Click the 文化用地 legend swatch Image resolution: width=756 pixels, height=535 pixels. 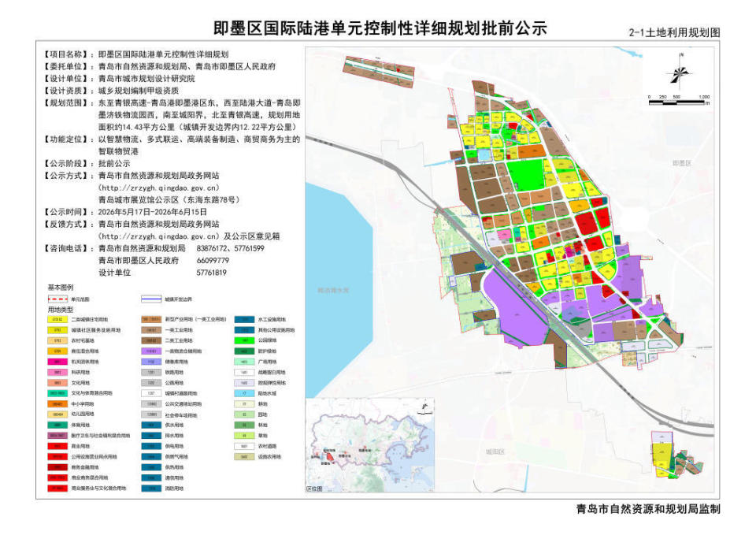pos(57,383)
